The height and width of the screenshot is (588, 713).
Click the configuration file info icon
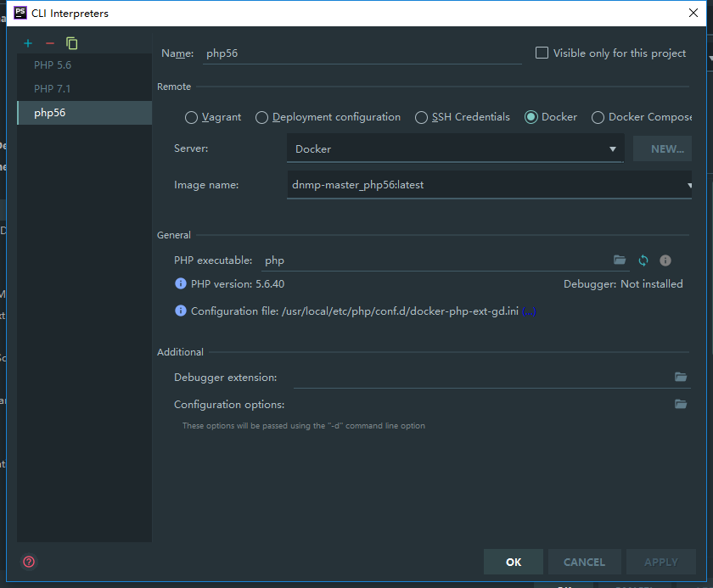pyautogui.click(x=181, y=311)
